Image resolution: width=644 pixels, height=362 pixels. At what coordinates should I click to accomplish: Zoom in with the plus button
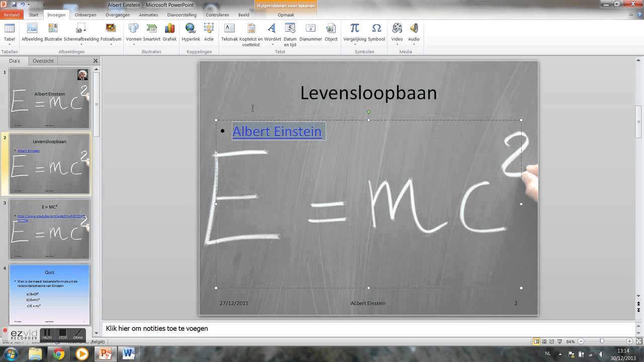[x=629, y=341]
